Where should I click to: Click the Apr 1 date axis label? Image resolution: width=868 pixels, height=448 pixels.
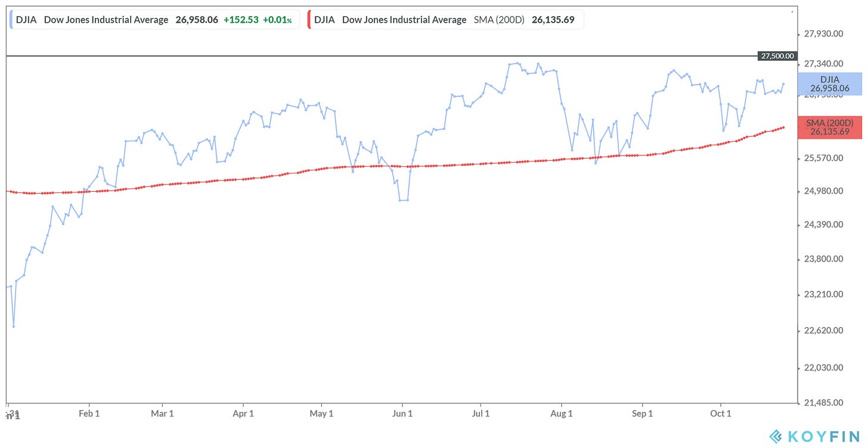(243, 413)
